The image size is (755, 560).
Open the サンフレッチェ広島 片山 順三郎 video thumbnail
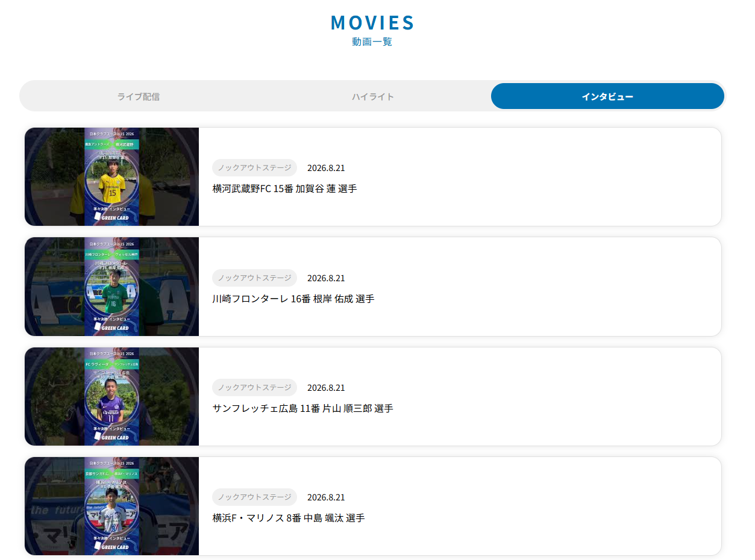pos(111,396)
